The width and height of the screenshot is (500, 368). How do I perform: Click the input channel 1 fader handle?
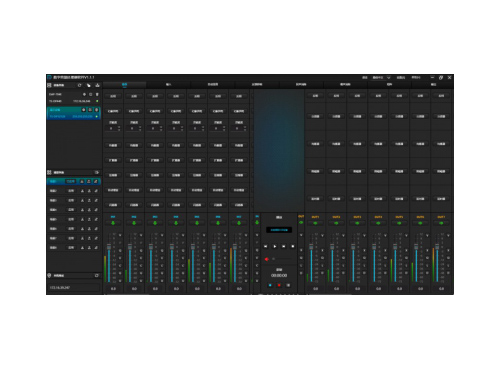[109, 247]
